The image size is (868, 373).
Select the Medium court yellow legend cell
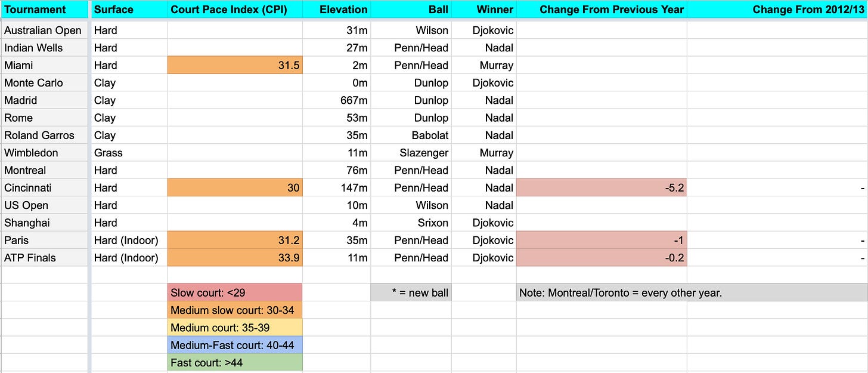tap(235, 328)
